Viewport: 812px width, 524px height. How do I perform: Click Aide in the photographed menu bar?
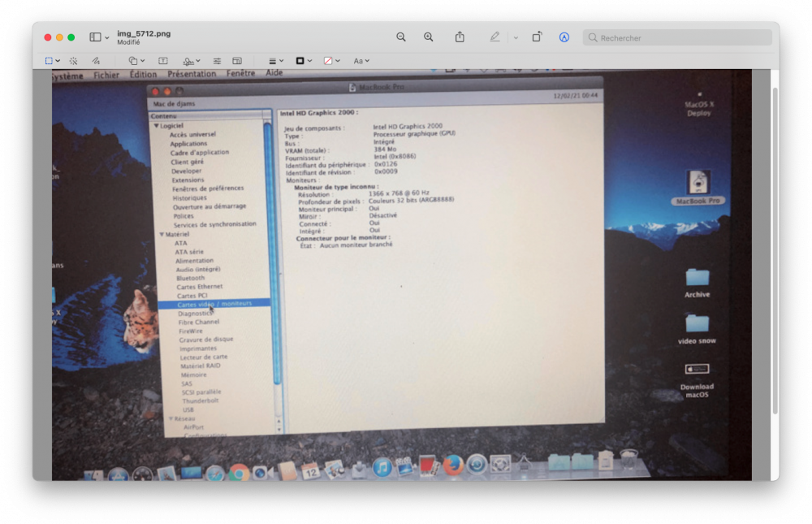tap(274, 73)
